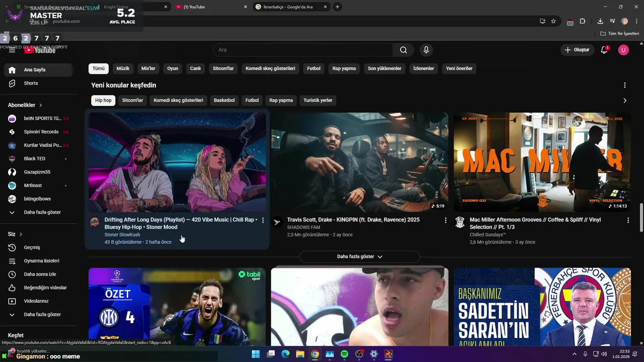
Task: Open the account avatar menu on YouTube
Action: (x=623, y=50)
